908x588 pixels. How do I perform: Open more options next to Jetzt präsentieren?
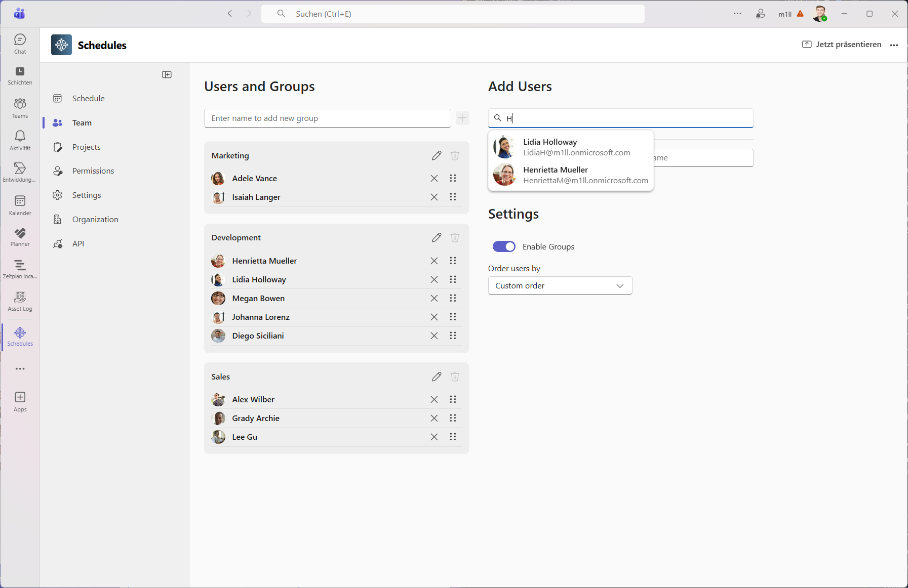894,45
